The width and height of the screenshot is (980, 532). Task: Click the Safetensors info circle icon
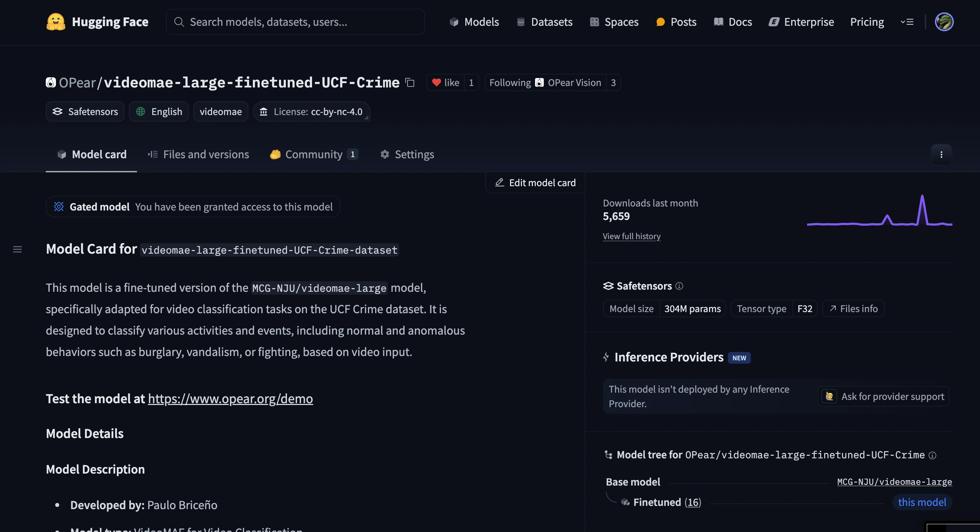click(x=679, y=286)
